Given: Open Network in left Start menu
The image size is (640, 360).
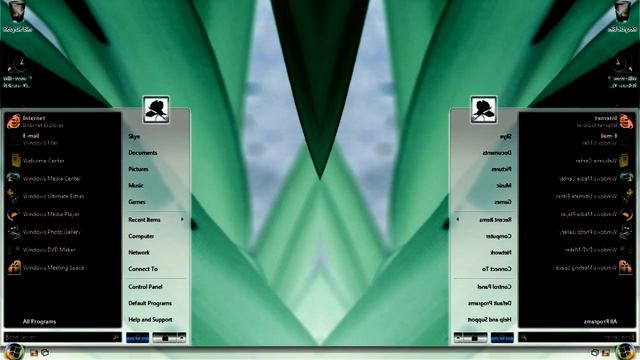Looking at the screenshot, I should (139, 252).
